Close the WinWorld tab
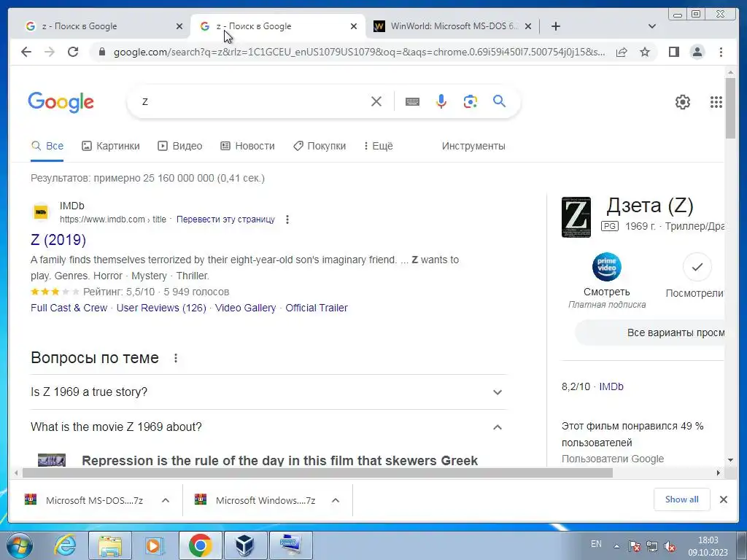This screenshot has height=560, width=747. 528,26
